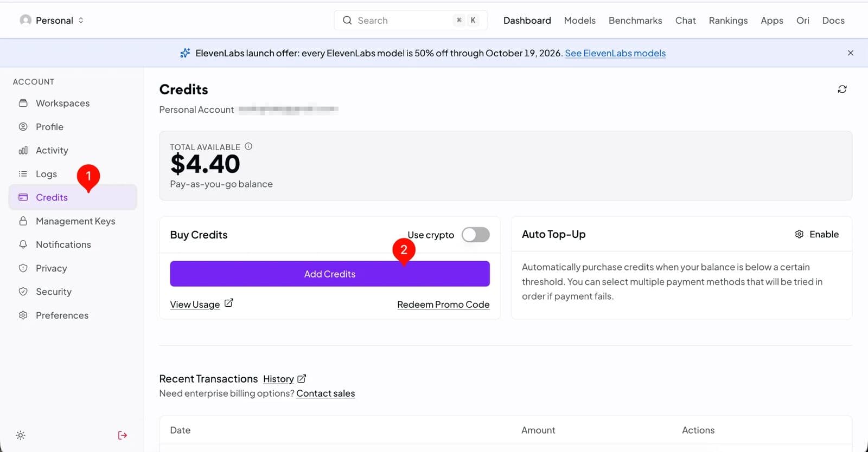Image resolution: width=868 pixels, height=452 pixels.
Task: Follow the See ElevenLabs models link
Action: click(615, 53)
